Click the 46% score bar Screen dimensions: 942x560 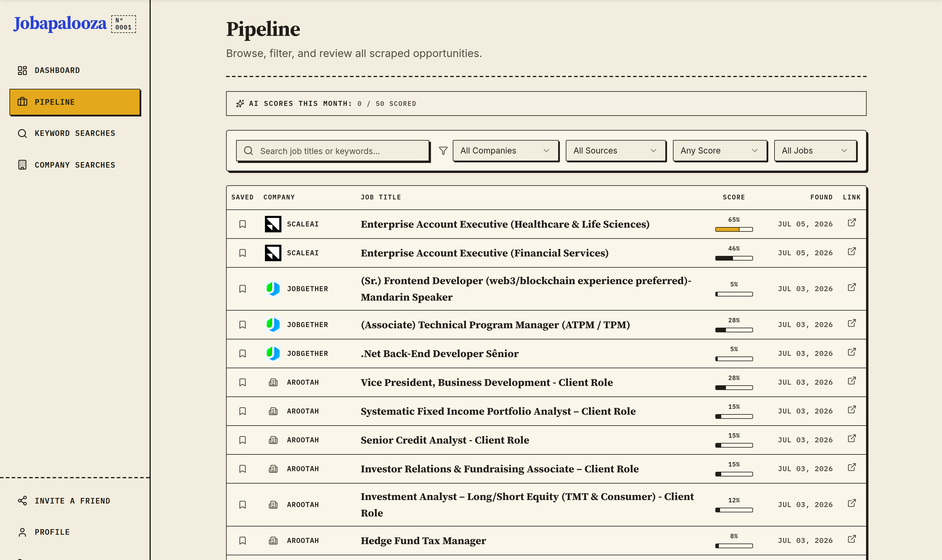(x=734, y=258)
